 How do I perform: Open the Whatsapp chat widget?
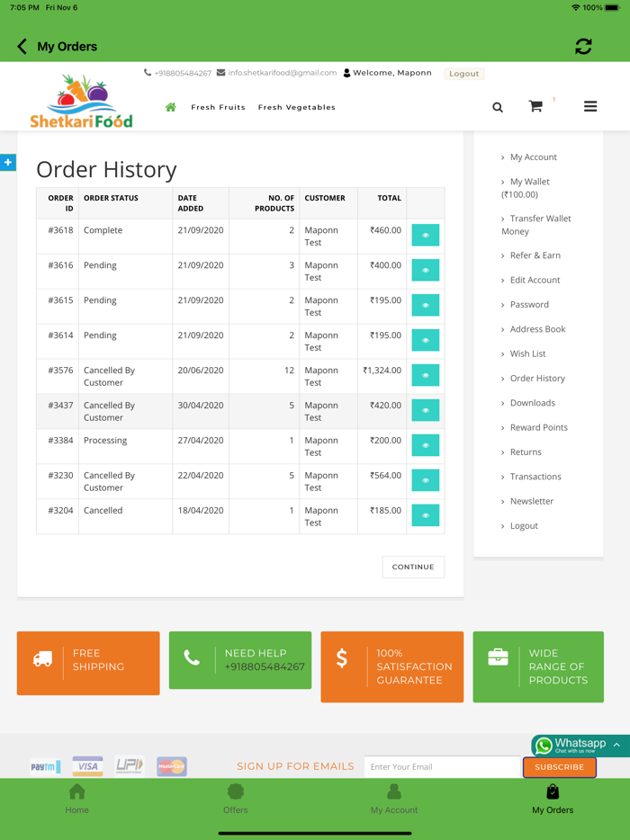(x=571, y=746)
